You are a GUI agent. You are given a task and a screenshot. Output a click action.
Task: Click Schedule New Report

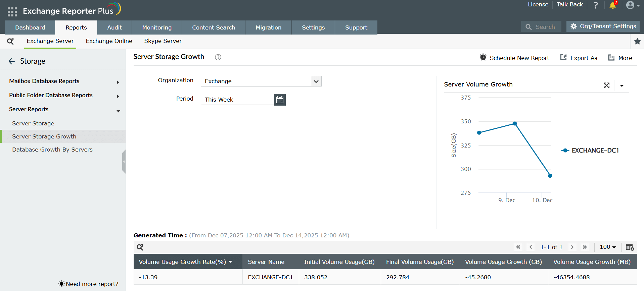tap(514, 58)
